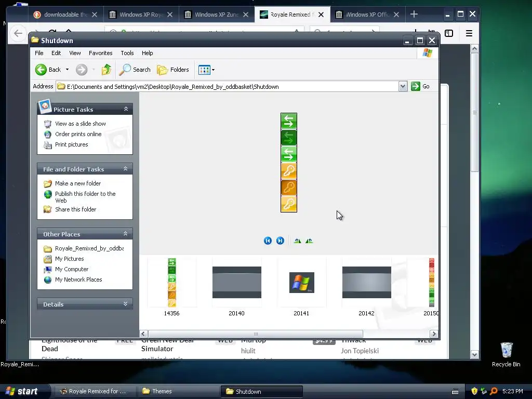The width and height of the screenshot is (532, 399).
Task: Open My Pictures in Other Places
Action: pyautogui.click(x=70, y=259)
